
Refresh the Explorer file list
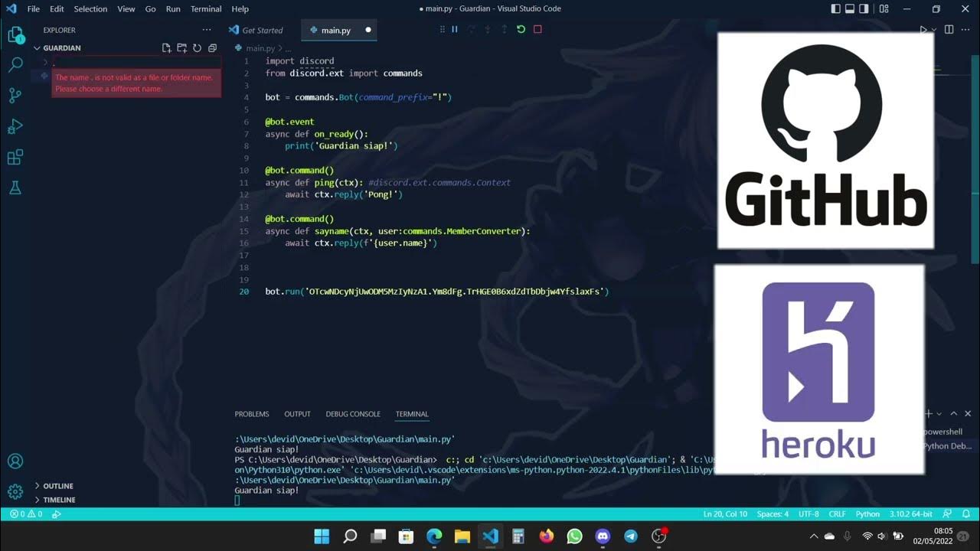coord(197,48)
